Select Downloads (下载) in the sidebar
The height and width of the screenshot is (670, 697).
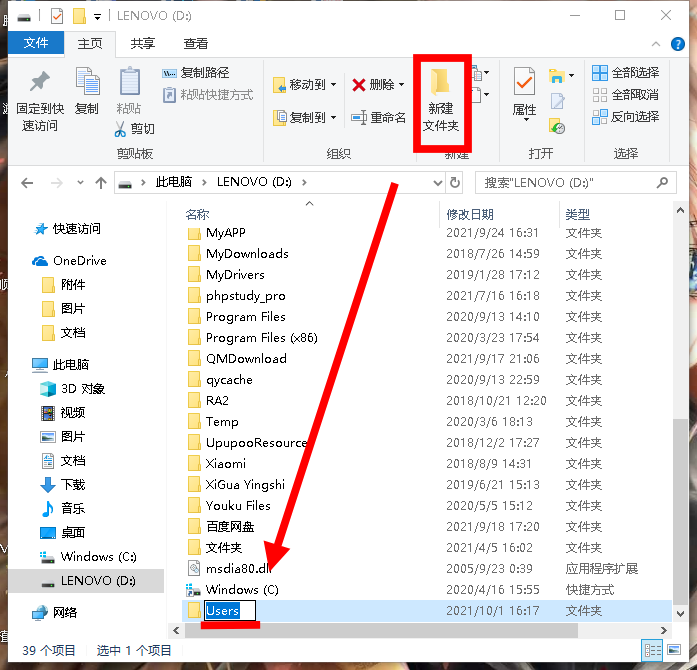coord(63,485)
